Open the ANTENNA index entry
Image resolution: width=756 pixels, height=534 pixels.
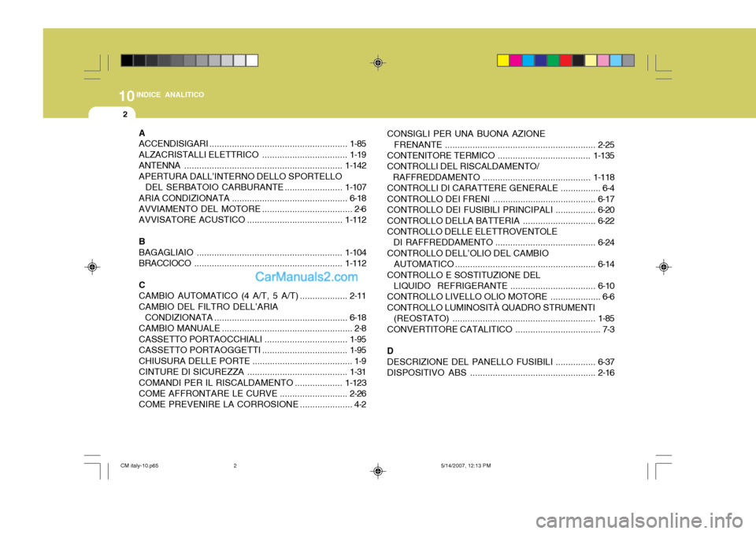(252, 165)
